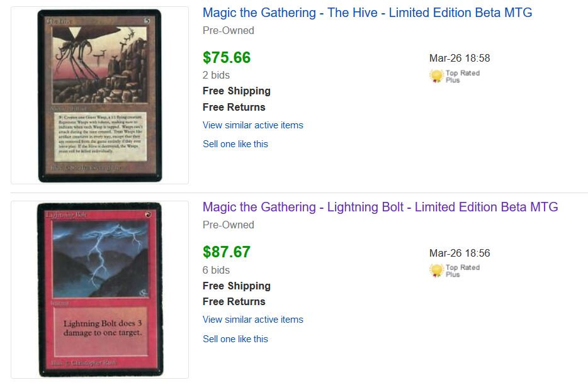Click the Top Rated Plus badge for Lightning Bolt
Screen dimensions: 588x385
(454, 271)
